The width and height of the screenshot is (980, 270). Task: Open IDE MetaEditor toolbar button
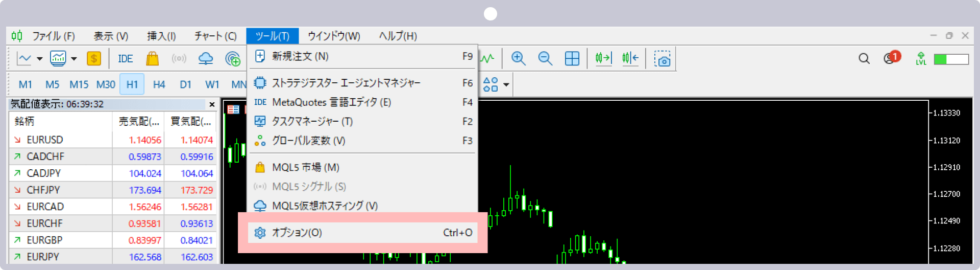coord(125,59)
